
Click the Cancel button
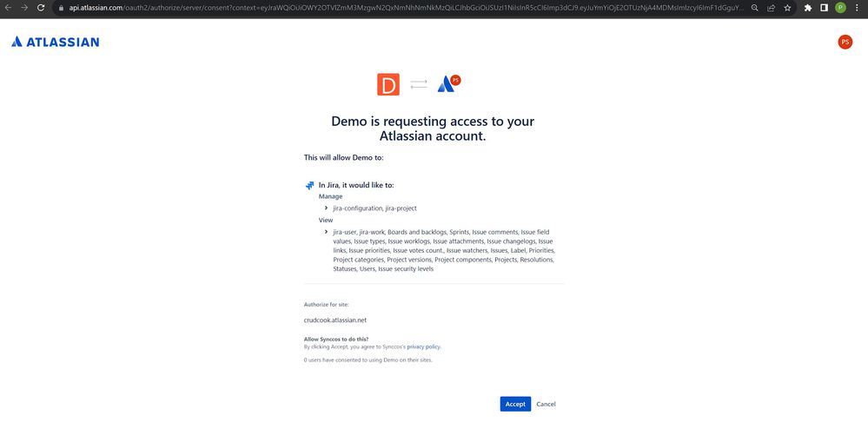tap(546, 404)
